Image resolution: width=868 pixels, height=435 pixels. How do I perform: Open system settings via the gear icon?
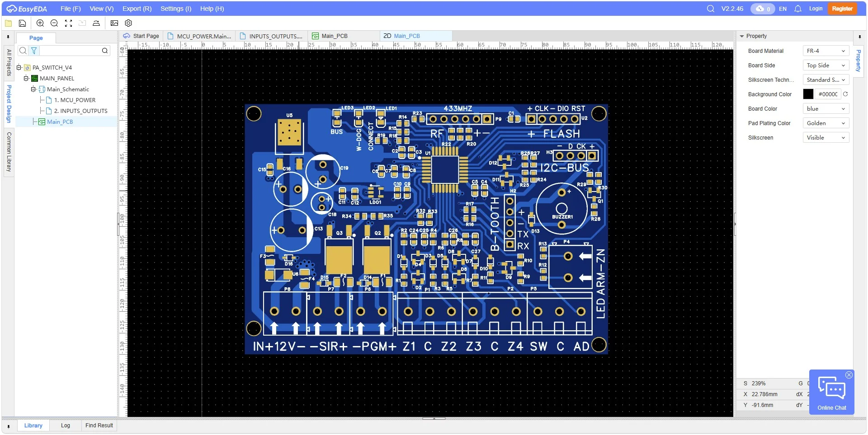[x=128, y=23]
